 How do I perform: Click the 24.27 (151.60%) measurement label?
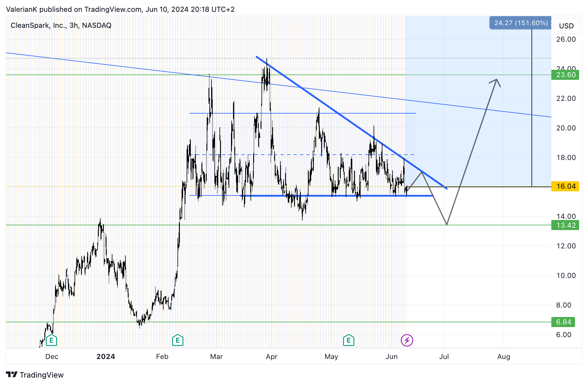pos(521,23)
